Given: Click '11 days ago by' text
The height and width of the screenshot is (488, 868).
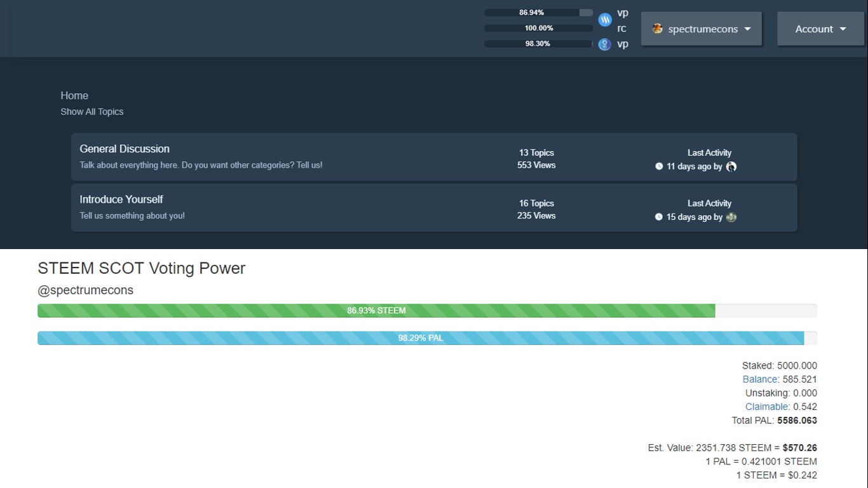Looking at the screenshot, I should (x=695, y=166).
